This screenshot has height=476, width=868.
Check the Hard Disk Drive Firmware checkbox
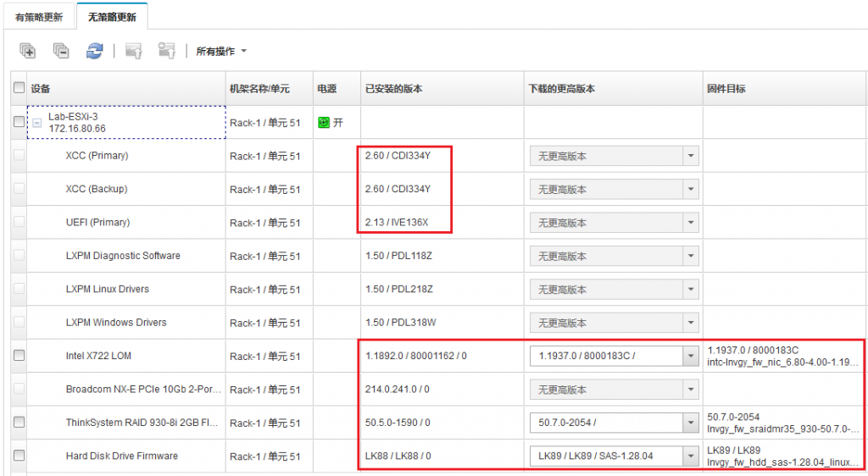coord(19,455)
